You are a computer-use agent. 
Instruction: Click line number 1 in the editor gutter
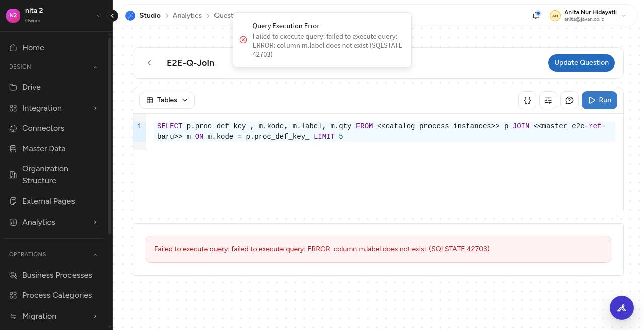(139, 126)
